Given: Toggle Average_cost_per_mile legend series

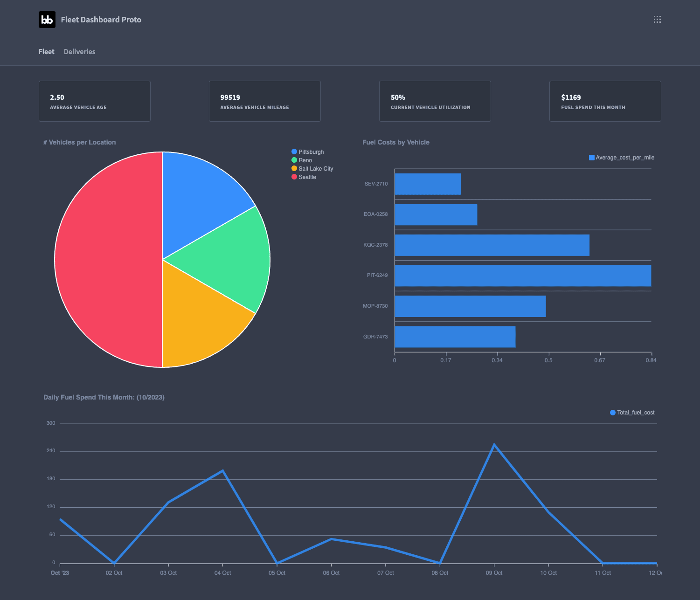Looking at the screenshot, I should (622, 158).
